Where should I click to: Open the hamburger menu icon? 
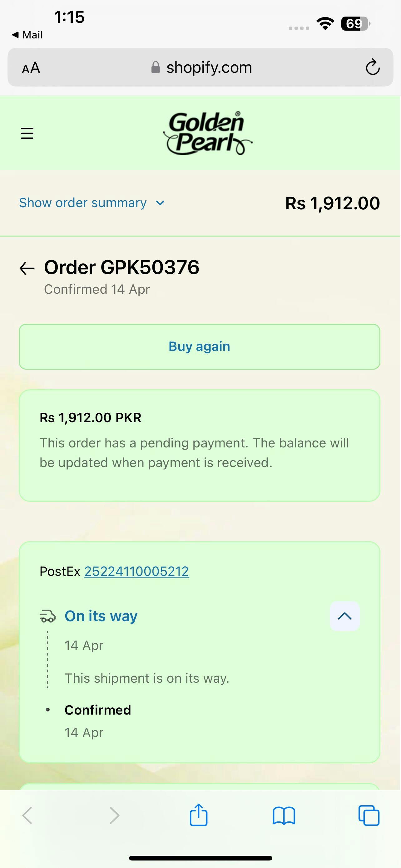pos(27,133)
